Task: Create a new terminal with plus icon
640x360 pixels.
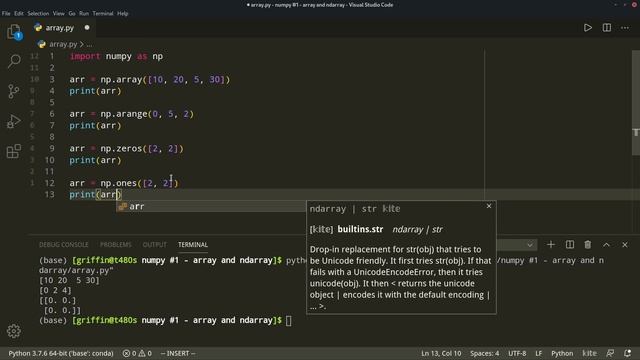Action: (551, 244)
